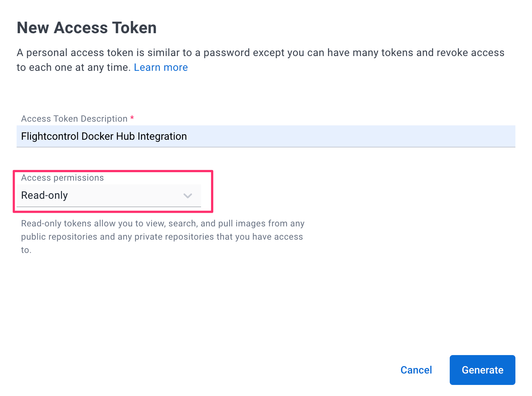
Task: Click the Read-only token explanation text
Action: click(x=163, y=236)
